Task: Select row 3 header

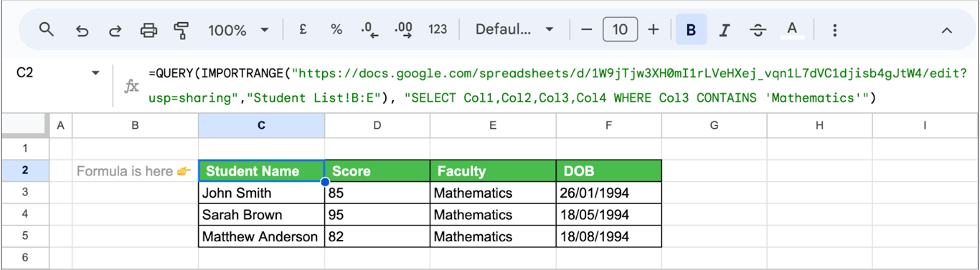Action: [25, 192]
